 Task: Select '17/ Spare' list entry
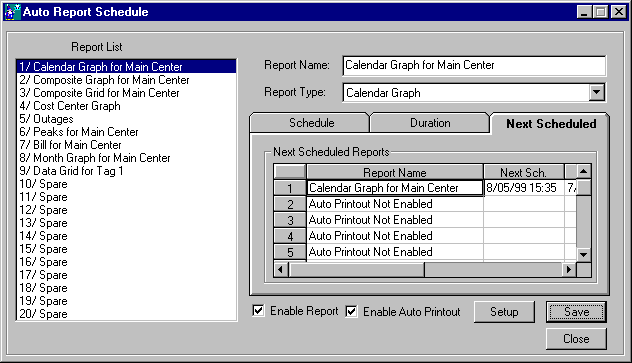pos(126,275)
